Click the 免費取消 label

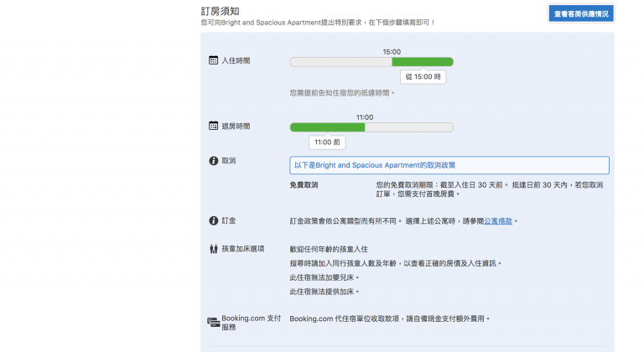304,184
